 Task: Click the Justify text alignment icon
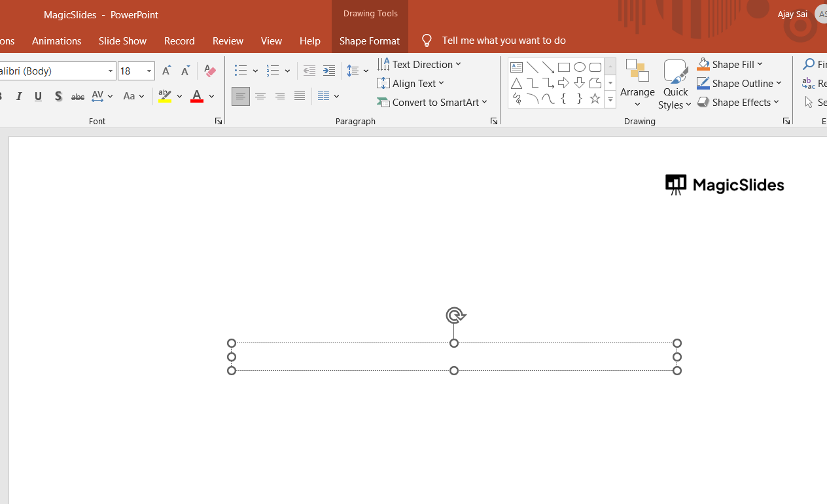tap(300, 97)
